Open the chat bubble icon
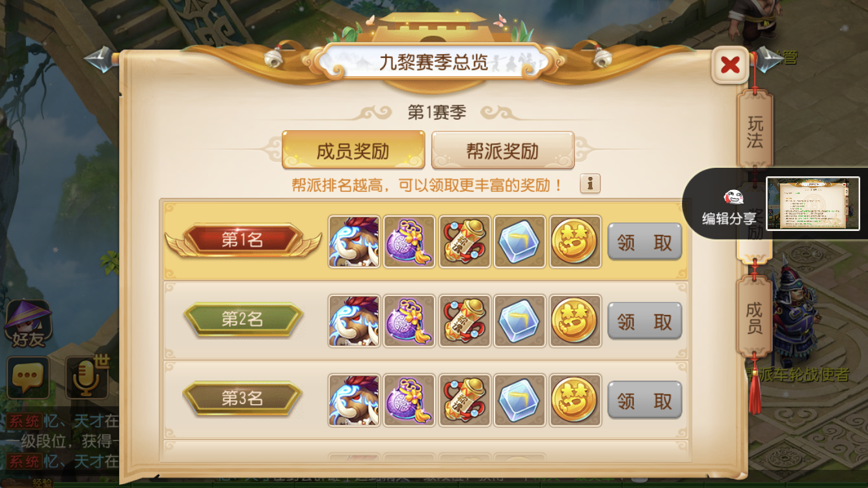 click(28, 377)
